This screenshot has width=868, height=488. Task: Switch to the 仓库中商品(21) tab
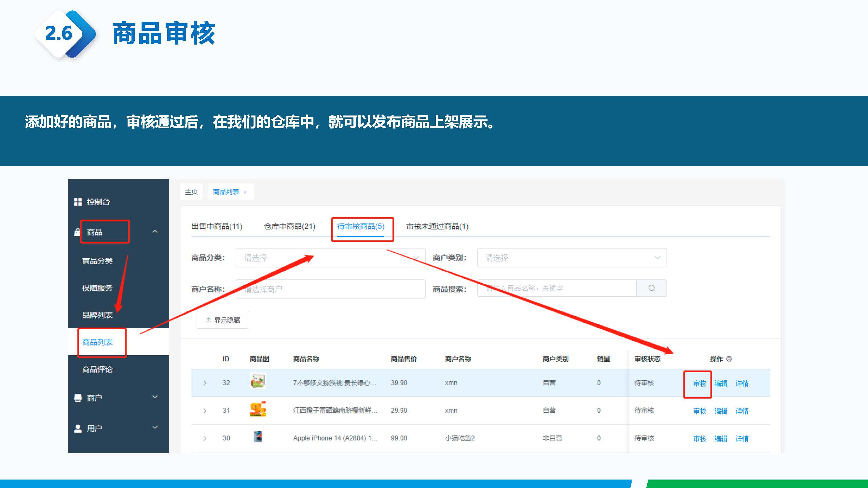(289, 226)
